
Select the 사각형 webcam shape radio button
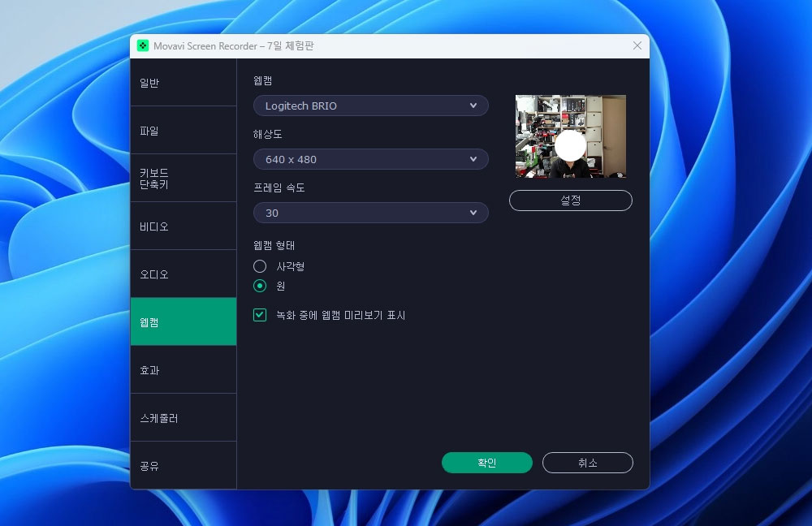point(260,266)
